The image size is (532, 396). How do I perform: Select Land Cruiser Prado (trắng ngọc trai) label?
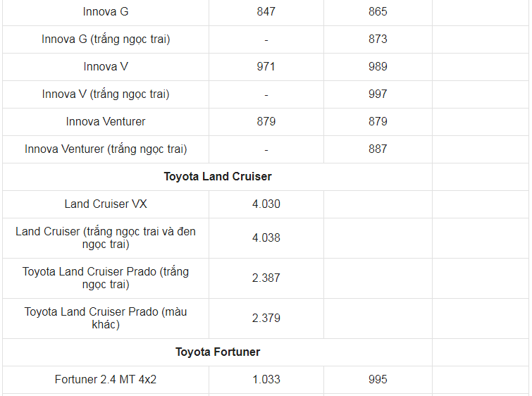click(x=106, y=278)
